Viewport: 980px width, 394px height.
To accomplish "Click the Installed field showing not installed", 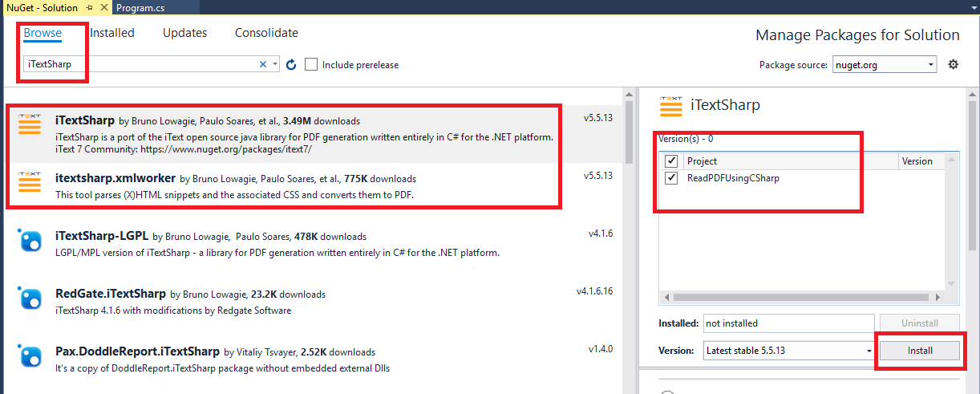I will coord(789,323).
